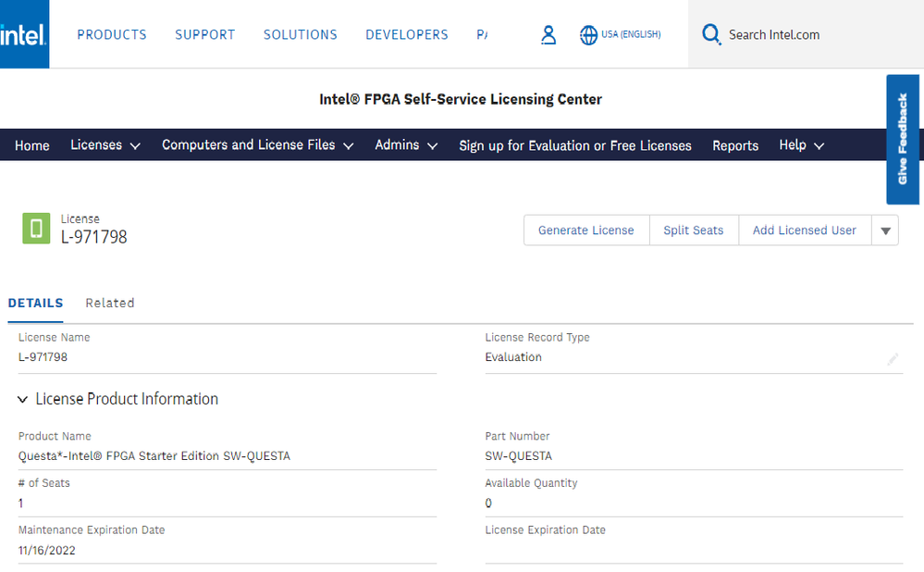Expand the Licenses menu

coord(105,145)
